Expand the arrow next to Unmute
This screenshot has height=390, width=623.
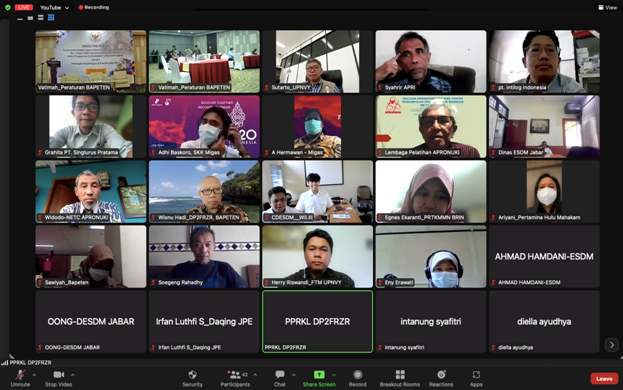[34, 375]
